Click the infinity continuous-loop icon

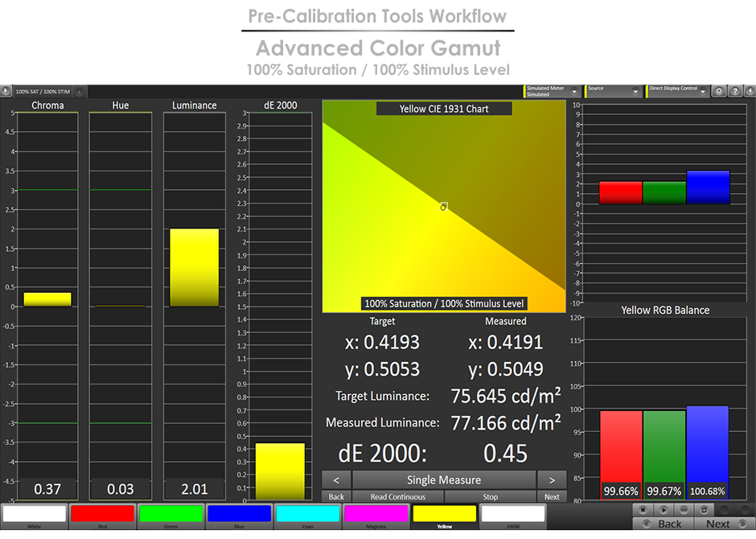click(684, 509)
